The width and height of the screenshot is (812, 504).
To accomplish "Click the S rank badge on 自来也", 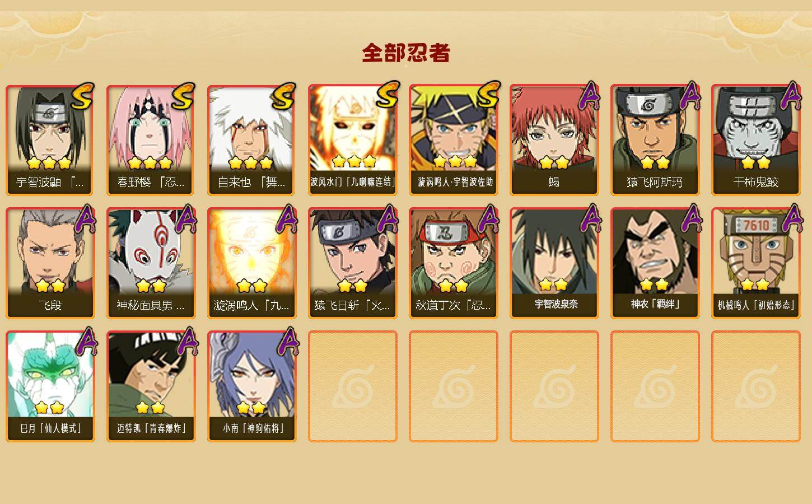I will (283, 96).
